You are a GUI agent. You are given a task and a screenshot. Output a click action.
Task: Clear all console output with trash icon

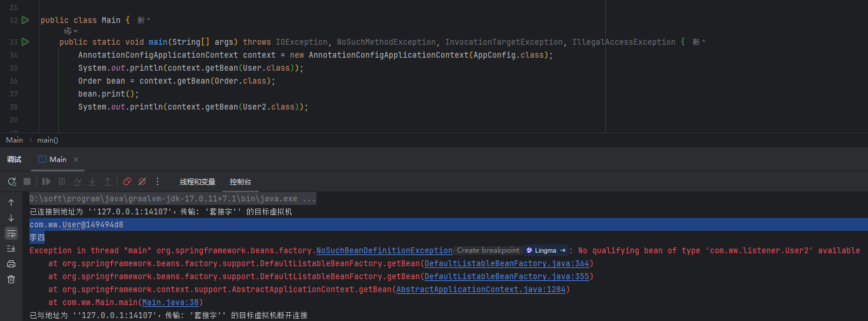coord(11,279)
